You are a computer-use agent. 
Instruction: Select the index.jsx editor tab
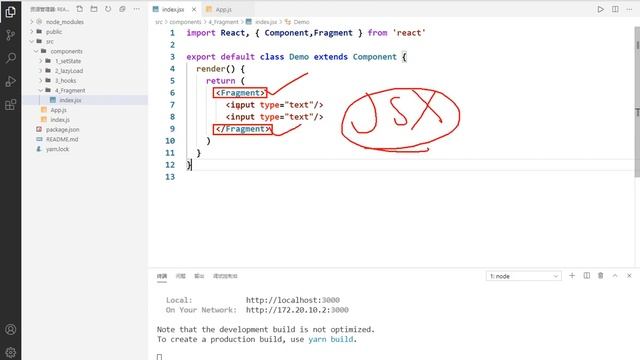tap(173, 9)
